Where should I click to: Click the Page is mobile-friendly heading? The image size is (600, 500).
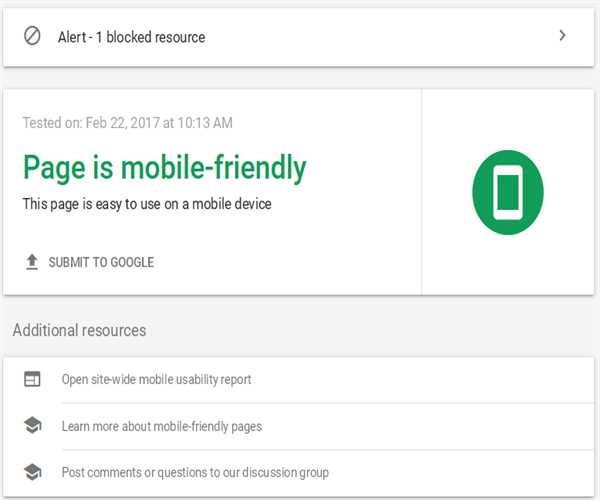165,167
